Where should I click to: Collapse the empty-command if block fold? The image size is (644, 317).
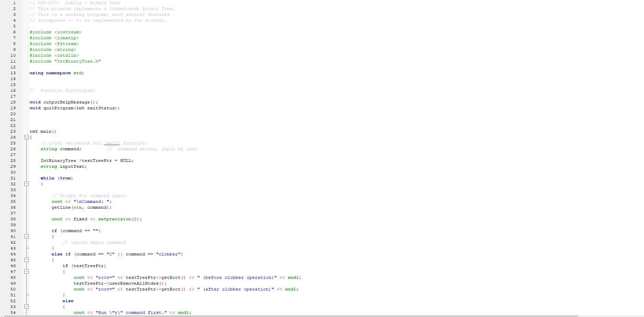[x=27, y=237]
